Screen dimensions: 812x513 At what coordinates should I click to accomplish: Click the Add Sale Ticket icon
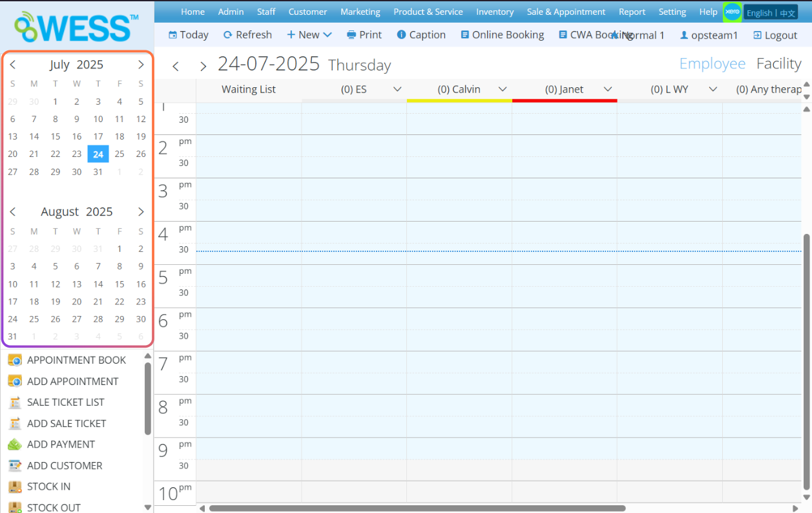(14, 424)
